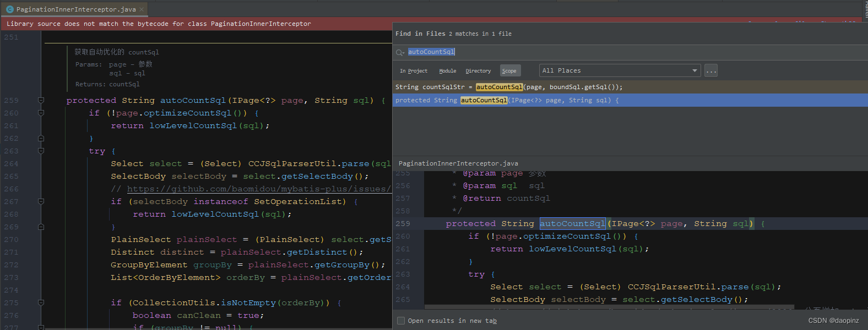Select result row 'protected String autoCountSql(IPage'
868x330 pixels.
pyautogui.click(x=630, y=100)
